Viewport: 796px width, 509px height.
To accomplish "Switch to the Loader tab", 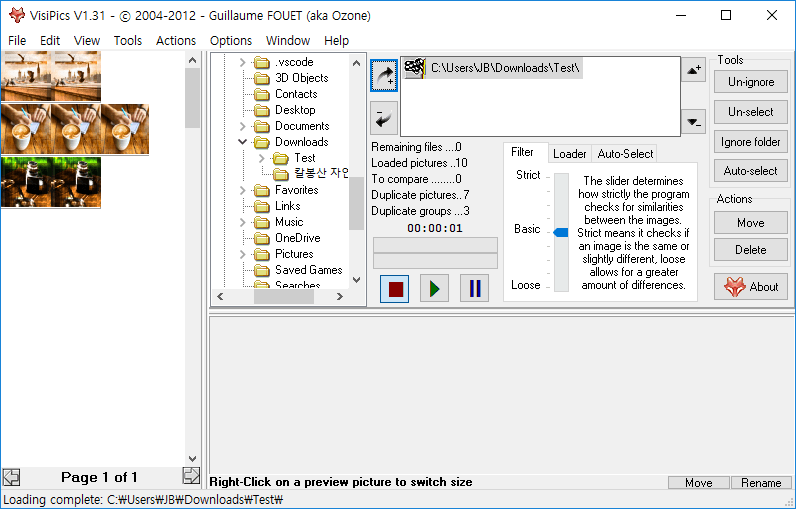I will tap(570, 154).
